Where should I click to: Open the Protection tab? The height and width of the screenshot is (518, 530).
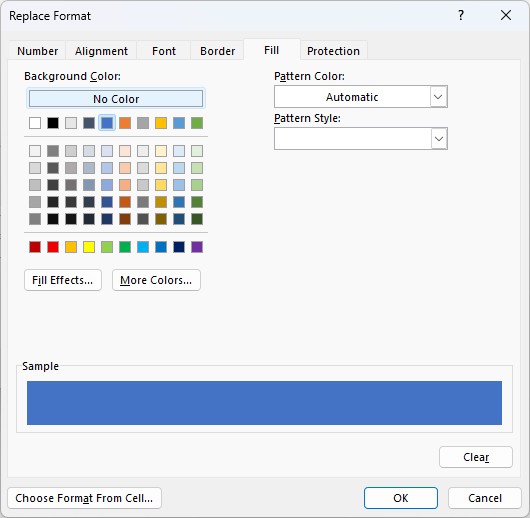333,51
